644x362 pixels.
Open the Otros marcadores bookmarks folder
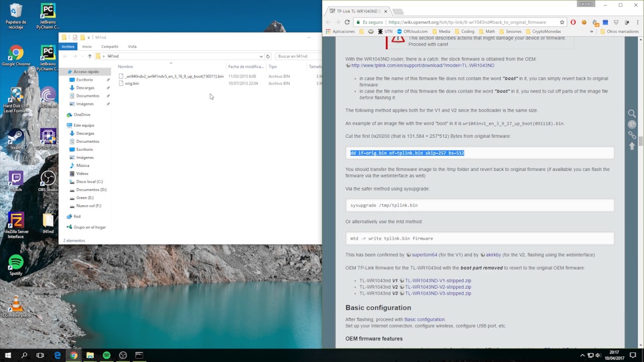pyautogui.click(x=619, y=31)
